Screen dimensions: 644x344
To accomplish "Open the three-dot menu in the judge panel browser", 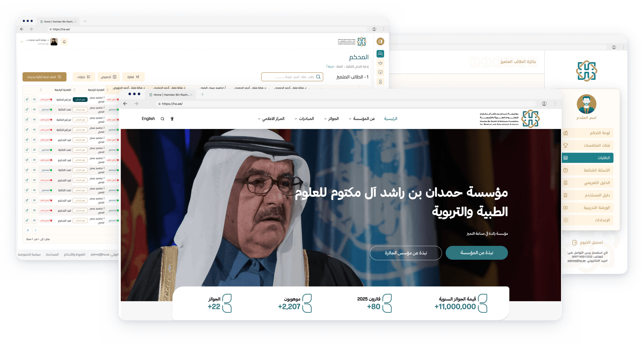I will click(x=383, y=29).
